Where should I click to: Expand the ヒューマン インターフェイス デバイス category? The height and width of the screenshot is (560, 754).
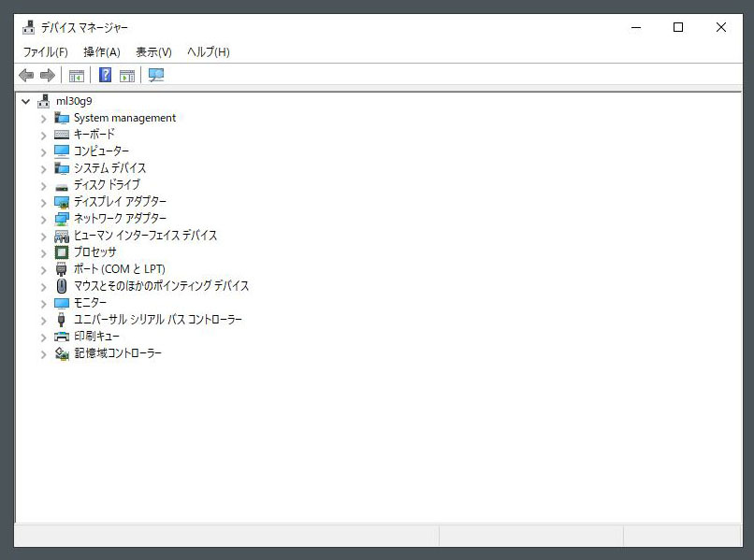click(x=44, y=236)
